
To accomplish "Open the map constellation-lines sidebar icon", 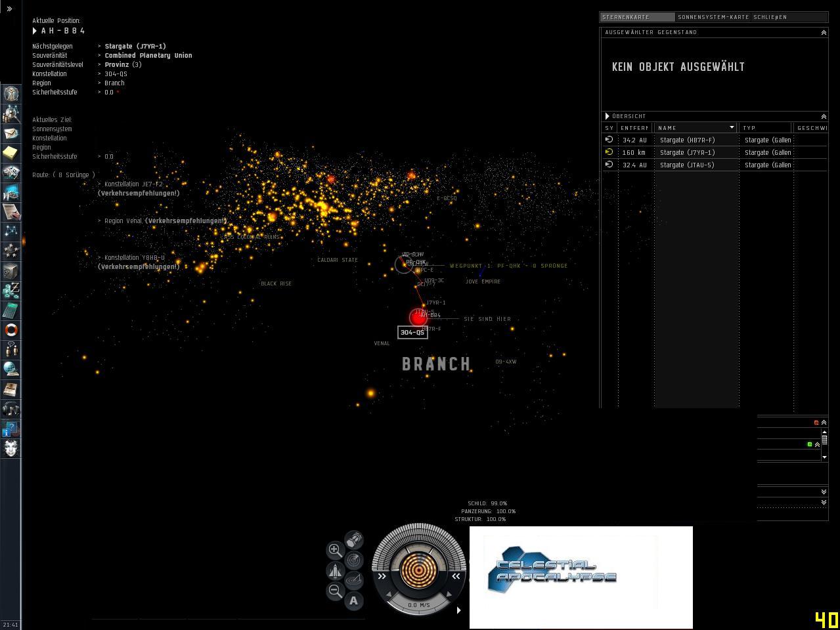I will click(x=11, y=231).
